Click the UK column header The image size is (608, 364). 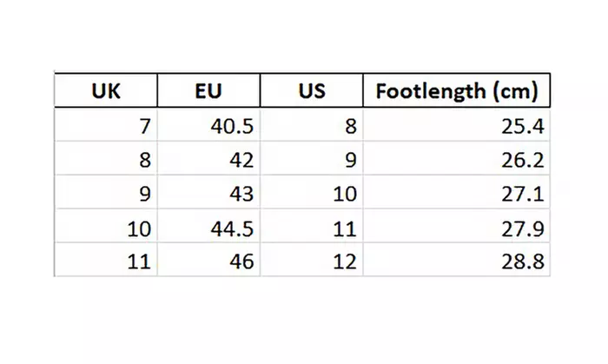pos(105,92)
